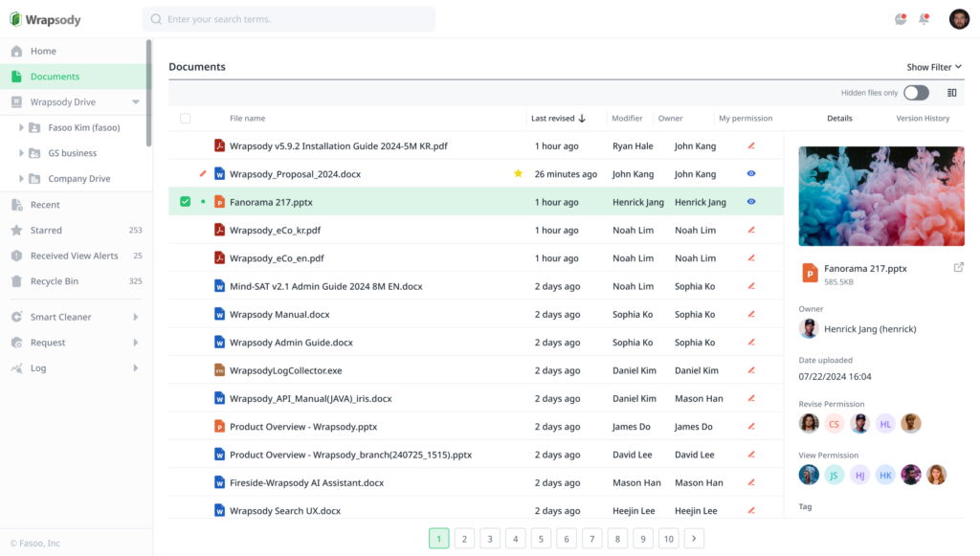Go to page 2
The image size is (980, 556).
[x=464, y=539]
